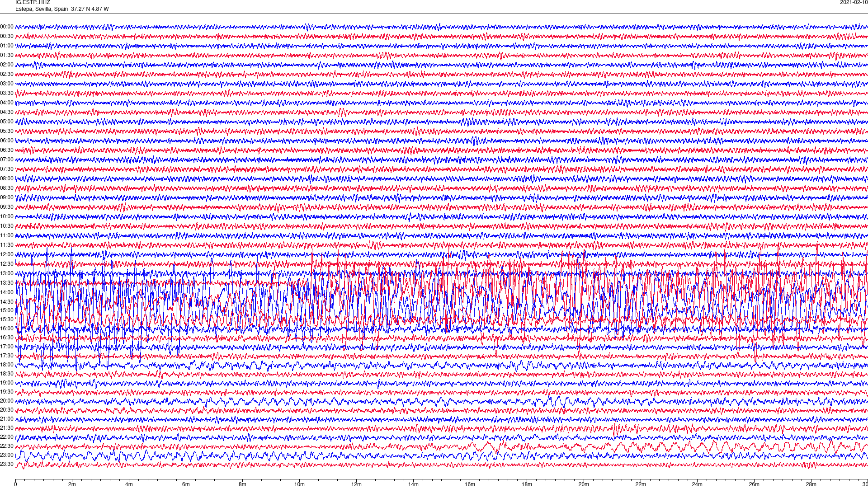This screenshot has height=488, width=868.
Task: Select the 20:00 time row label
Action: click(x=7, y=401)
